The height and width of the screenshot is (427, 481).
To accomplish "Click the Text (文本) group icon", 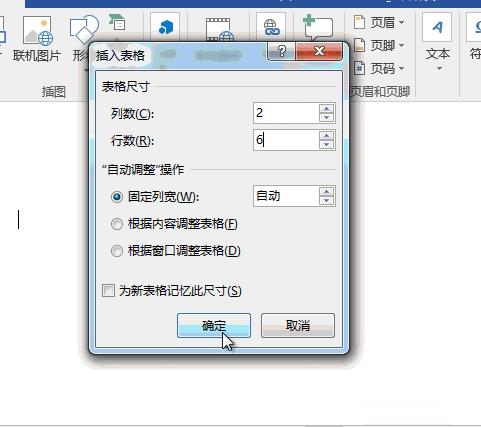I will click(x=438, y=42).
